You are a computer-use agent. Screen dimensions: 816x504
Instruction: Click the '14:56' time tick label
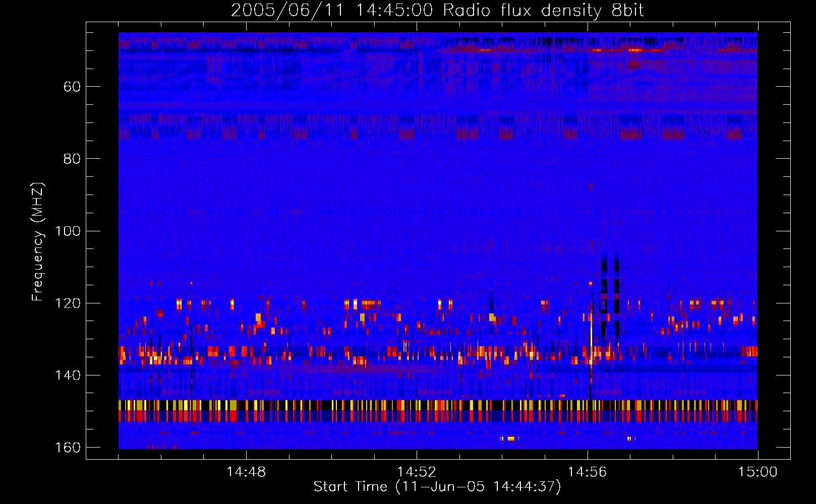(587, 472)
